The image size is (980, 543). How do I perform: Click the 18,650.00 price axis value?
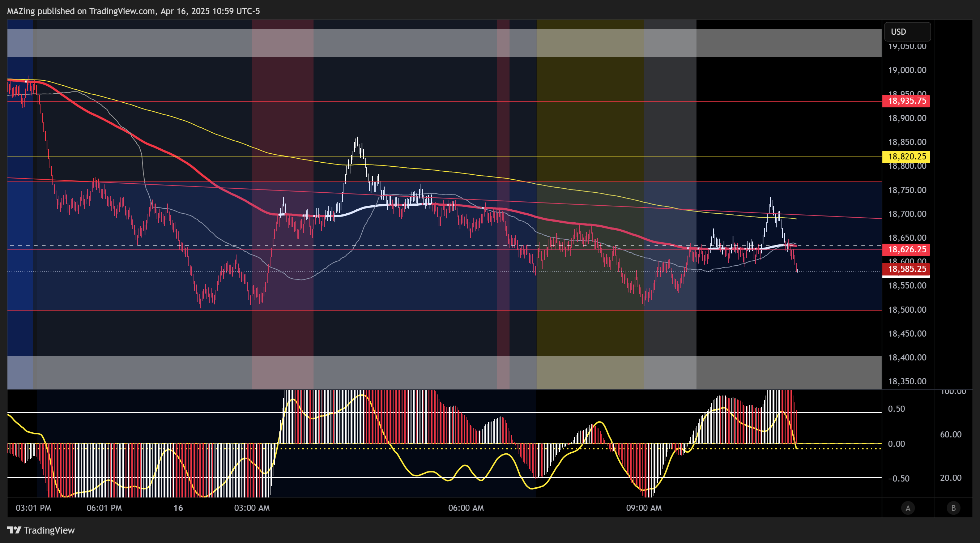pos(907,238)
